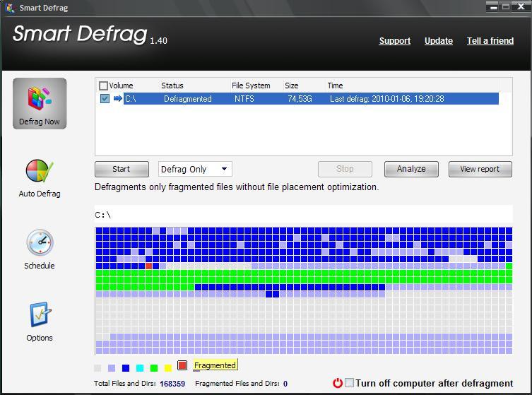This screenshot has height=395, width=532.
Task: Check the select-all Volume header checkbox
Action: (104, 86)
